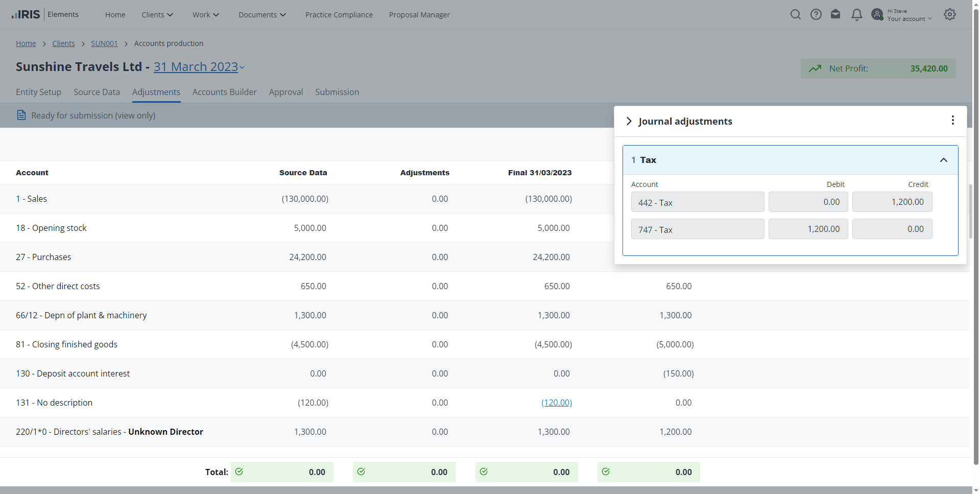Open Your account dropdown
This screenshot has width=980, height=494.
tap(910, 19)
